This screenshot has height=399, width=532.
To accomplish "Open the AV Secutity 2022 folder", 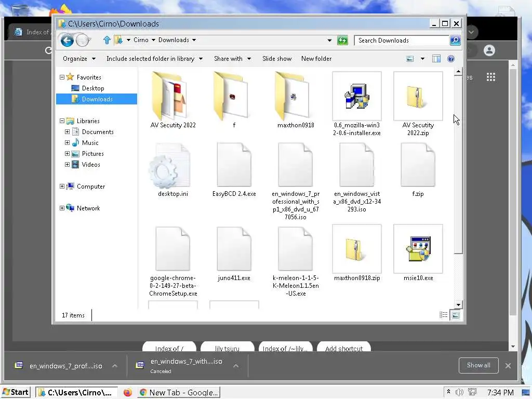I will [x=172, y=100].
